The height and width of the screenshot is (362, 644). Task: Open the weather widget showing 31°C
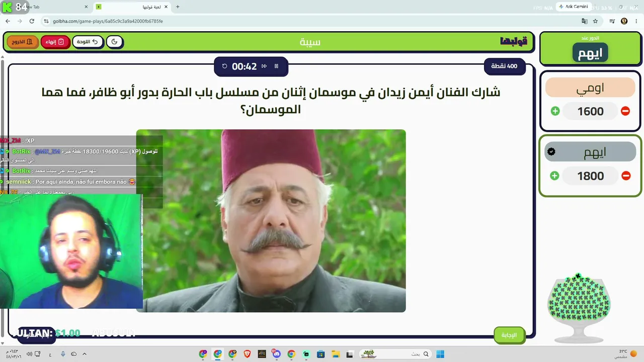625,354
